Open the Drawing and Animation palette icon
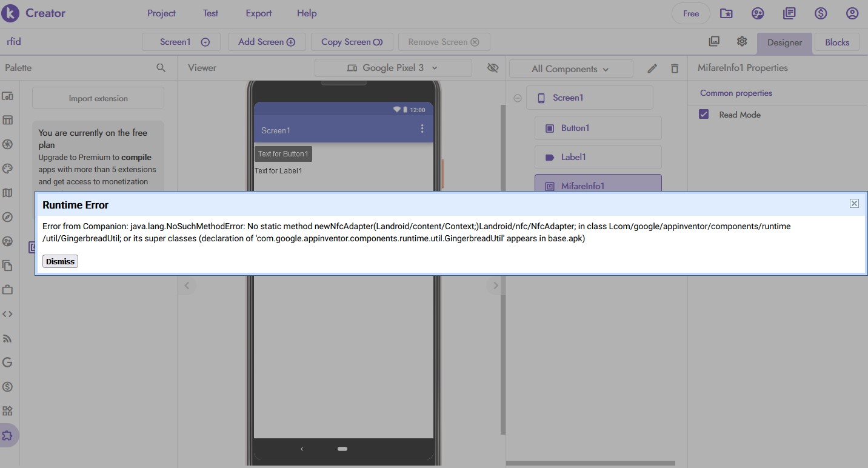The width and height of the screenshot is (868, 468). point(8,169)
